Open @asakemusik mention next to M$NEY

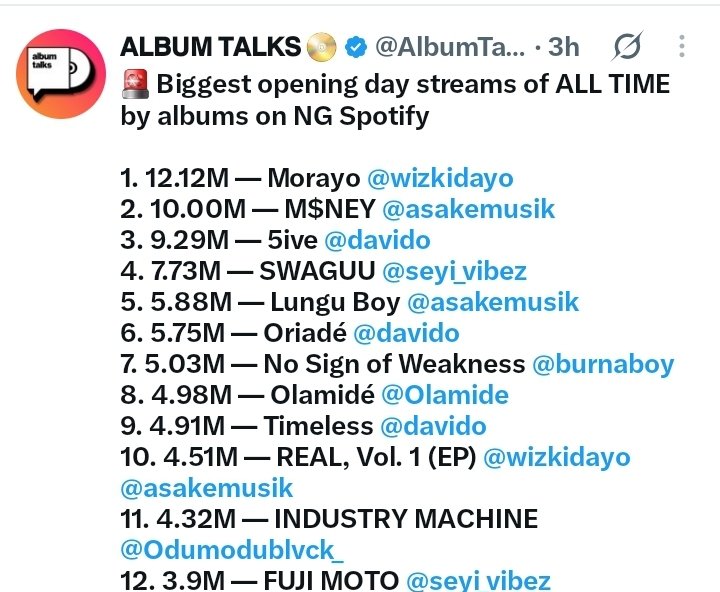tap(469, 209)
